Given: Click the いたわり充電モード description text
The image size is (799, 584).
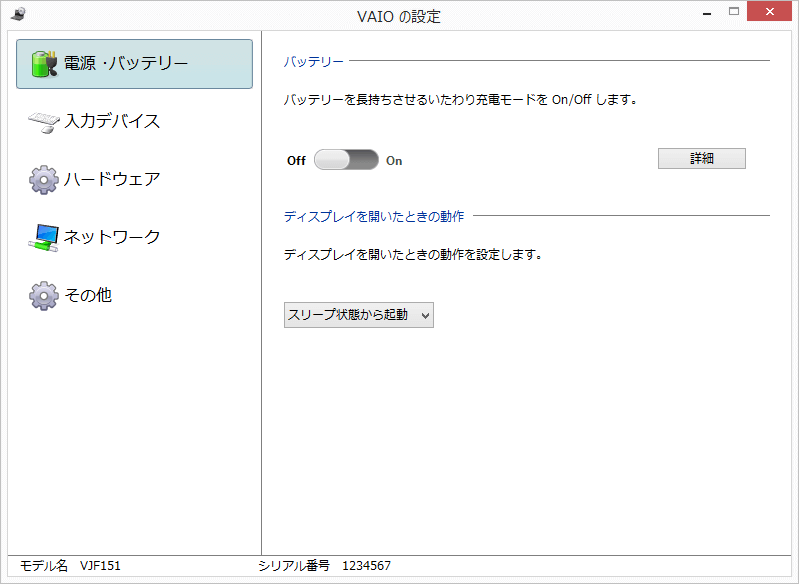Looking at the screenshot, I should 460,99.
